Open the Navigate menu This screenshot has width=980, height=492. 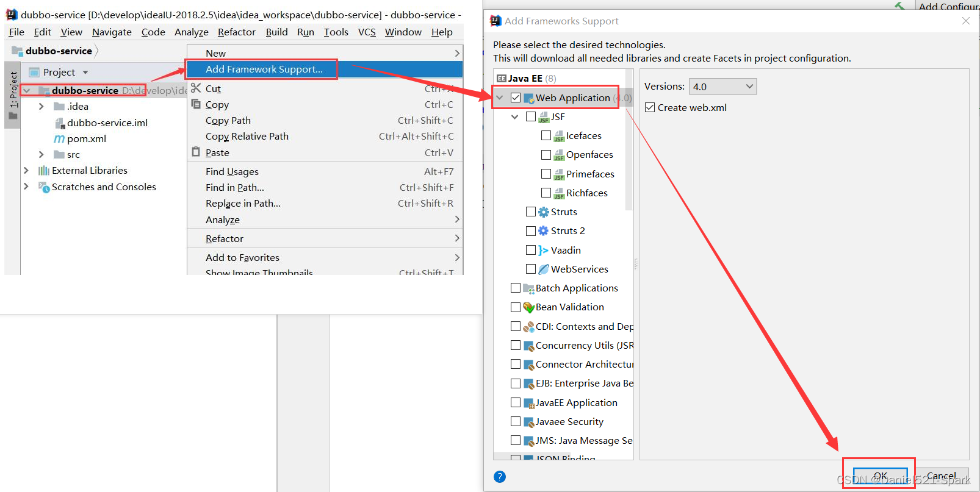pos(112,32)
